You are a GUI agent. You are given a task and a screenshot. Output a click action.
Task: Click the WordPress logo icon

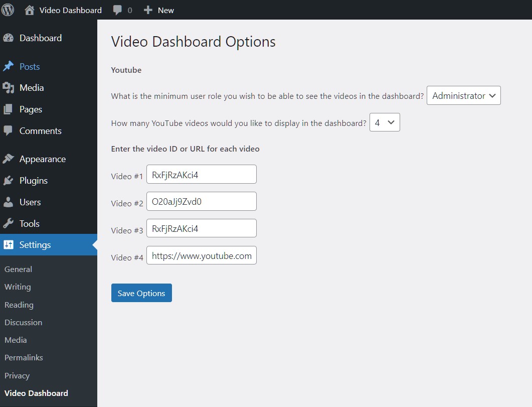(x=8, y=10)
